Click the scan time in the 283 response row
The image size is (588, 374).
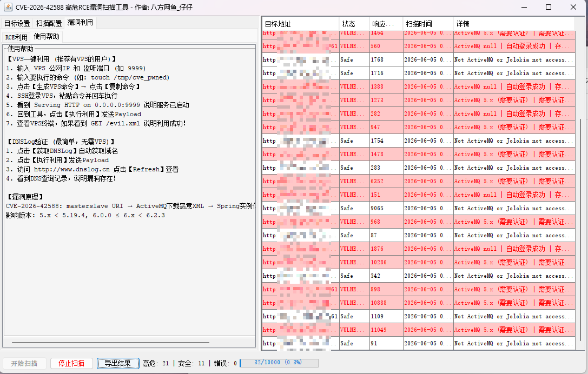tap(428, 168)
